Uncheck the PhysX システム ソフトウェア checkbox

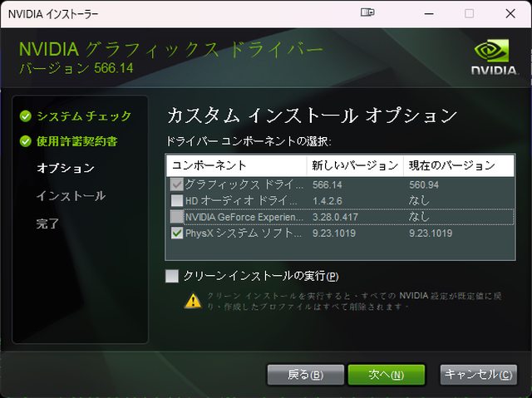pos(176,233)
